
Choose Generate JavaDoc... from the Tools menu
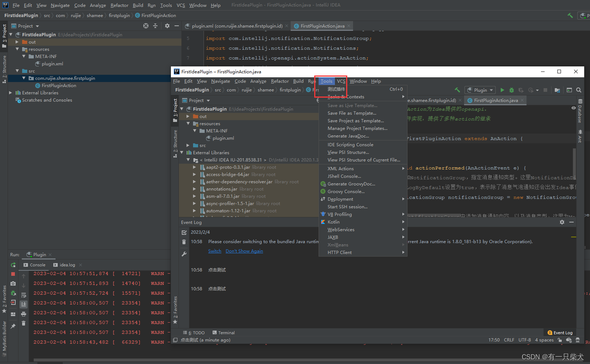point(363,136)
